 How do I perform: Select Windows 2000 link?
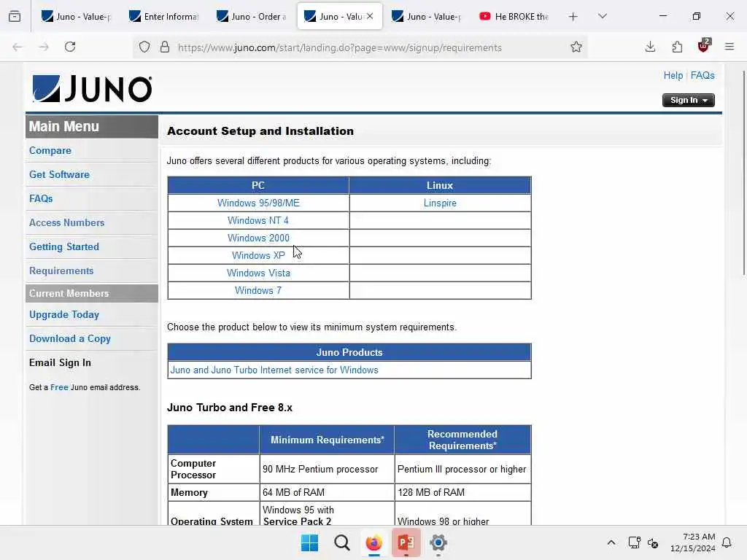(x=258, y=238)
